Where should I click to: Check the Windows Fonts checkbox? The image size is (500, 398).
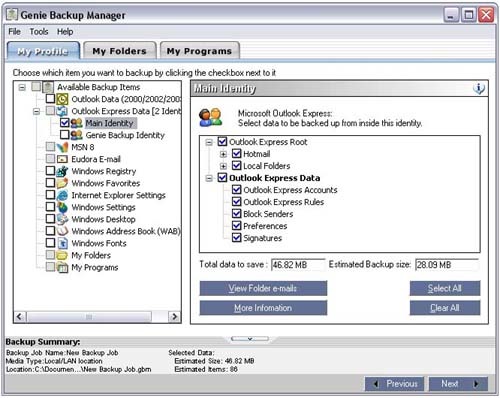[x=50, y=243]
